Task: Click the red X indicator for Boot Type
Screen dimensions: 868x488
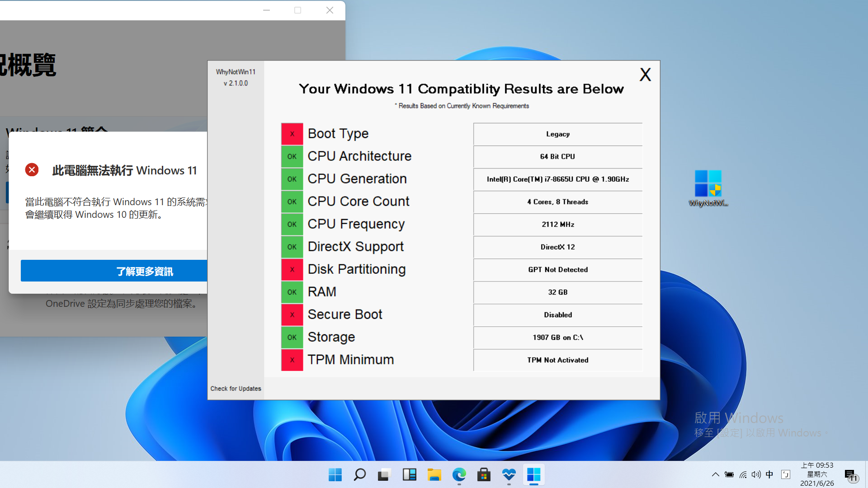Action: coord(292,134)
